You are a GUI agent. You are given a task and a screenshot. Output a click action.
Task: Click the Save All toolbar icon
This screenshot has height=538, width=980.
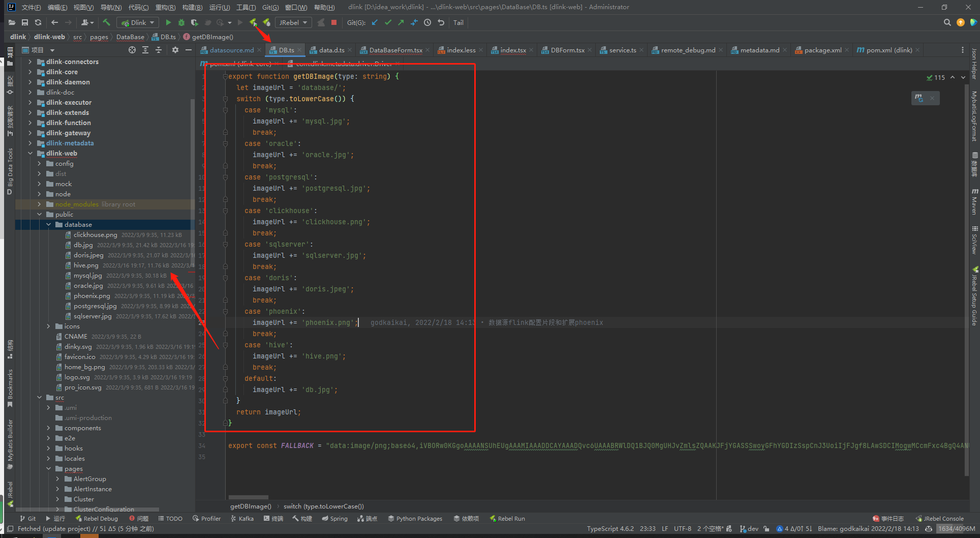tap(25, 22)
